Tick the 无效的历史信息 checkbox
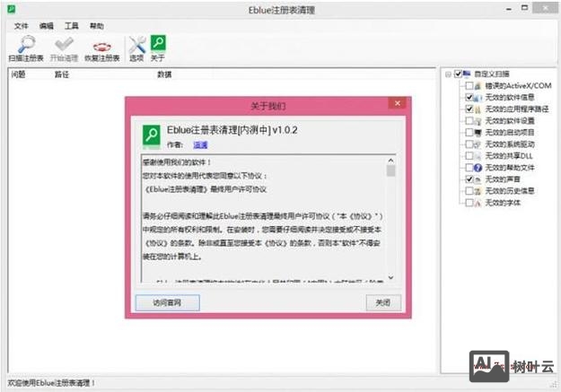 [x=469, y=191]
